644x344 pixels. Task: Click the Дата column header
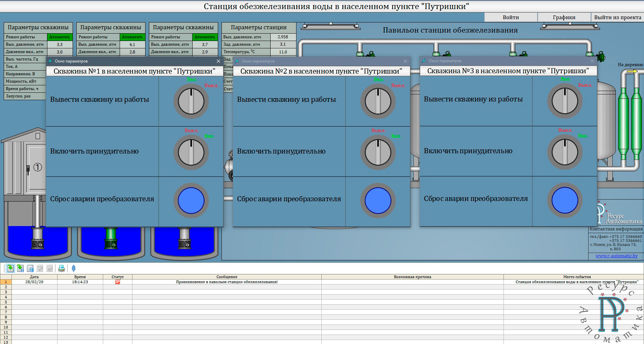pyautogui.click(x=34, y=277)
